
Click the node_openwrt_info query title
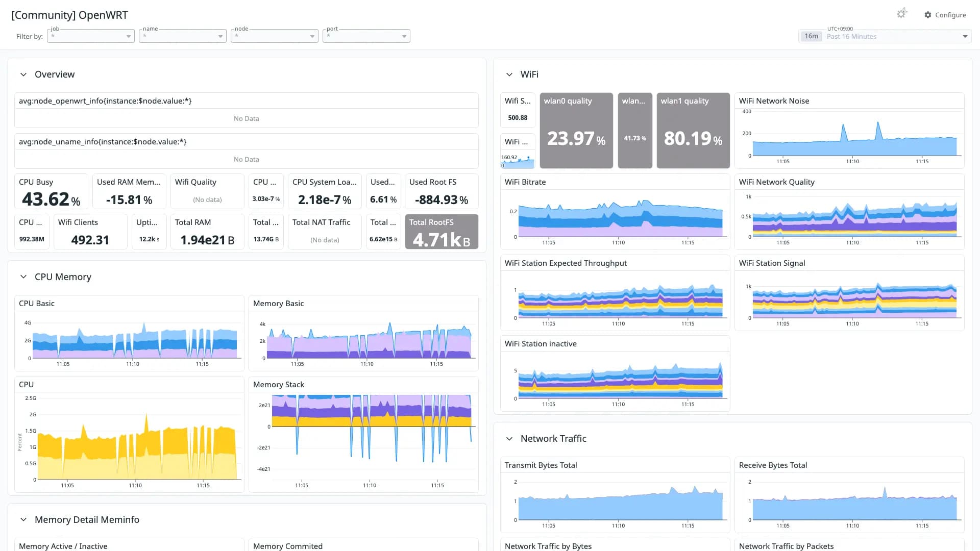[x=105, y=101]
